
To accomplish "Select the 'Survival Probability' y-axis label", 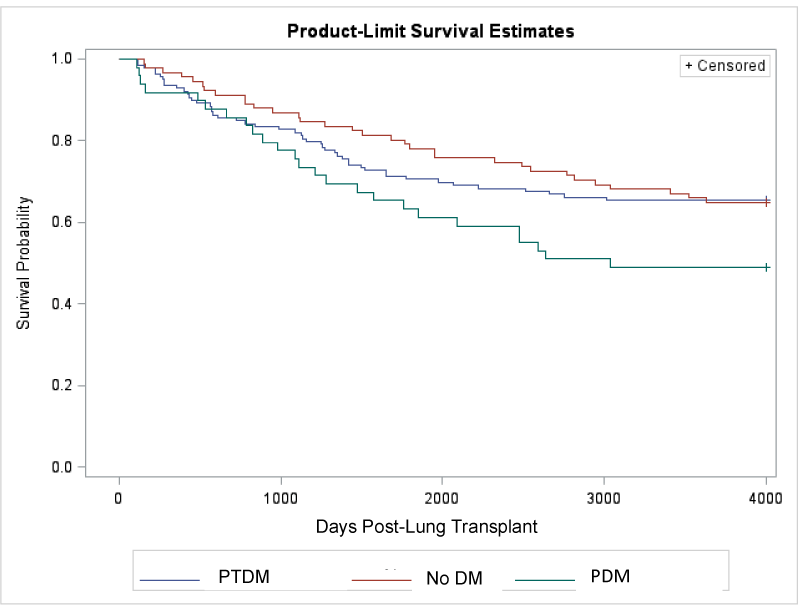I will pos(23,262).
